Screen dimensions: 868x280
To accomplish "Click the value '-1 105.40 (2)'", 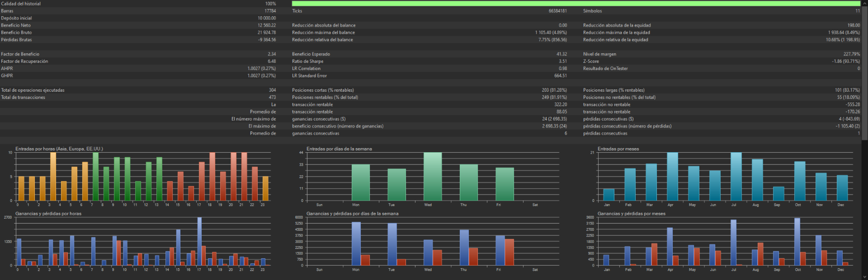I will click(x=848, y=126).
